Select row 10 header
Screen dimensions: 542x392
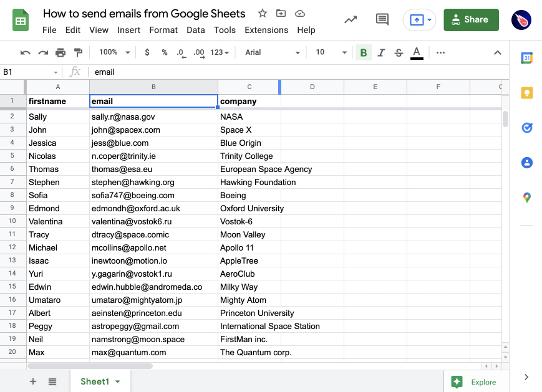click(12, 221)
